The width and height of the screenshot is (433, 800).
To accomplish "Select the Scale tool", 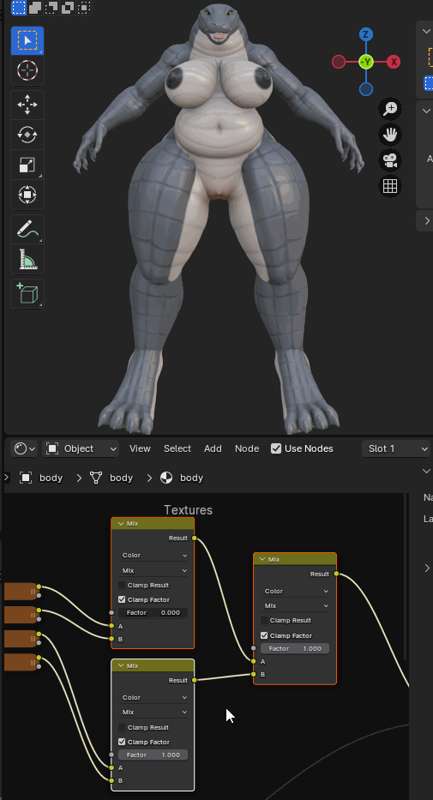I will click(28, 164).
